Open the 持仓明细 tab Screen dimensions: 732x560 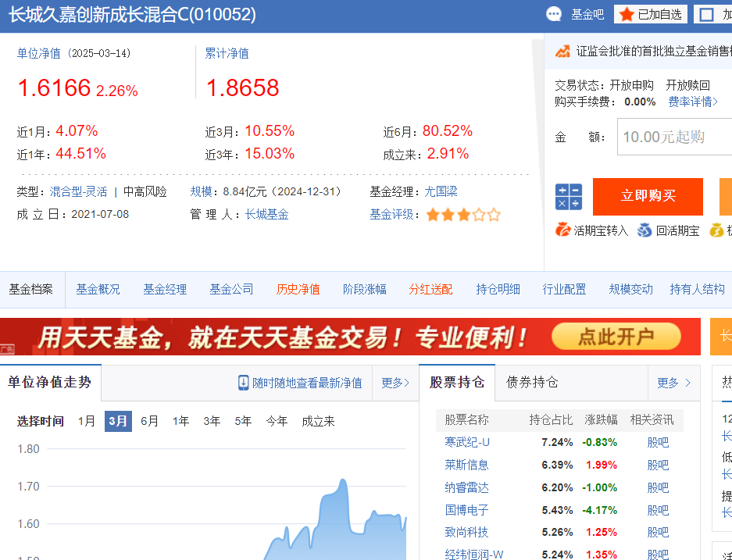[498, 289]
